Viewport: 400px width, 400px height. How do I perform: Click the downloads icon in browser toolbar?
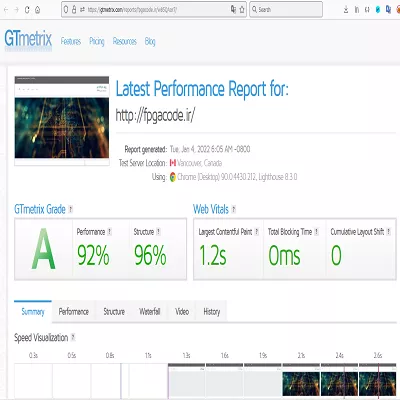click(x=346, y=10)
